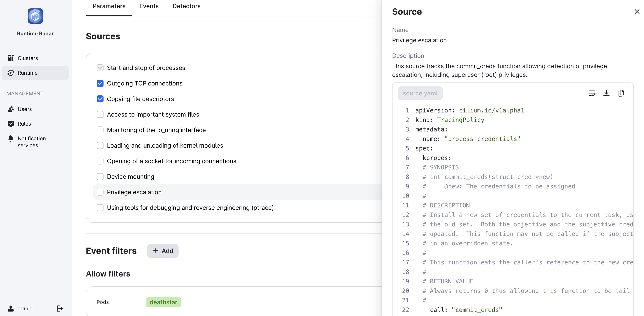This screenshot has width=644, height=316.
Task: Enable Device mounting source checkbox
Action: (x=100, y=177)
